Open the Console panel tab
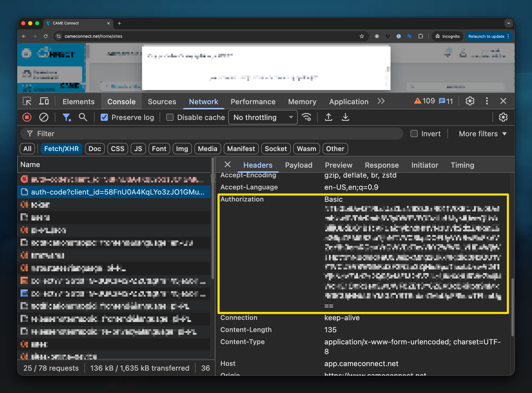The height and width of the screenshot is (393, 532). coord(121,101)
